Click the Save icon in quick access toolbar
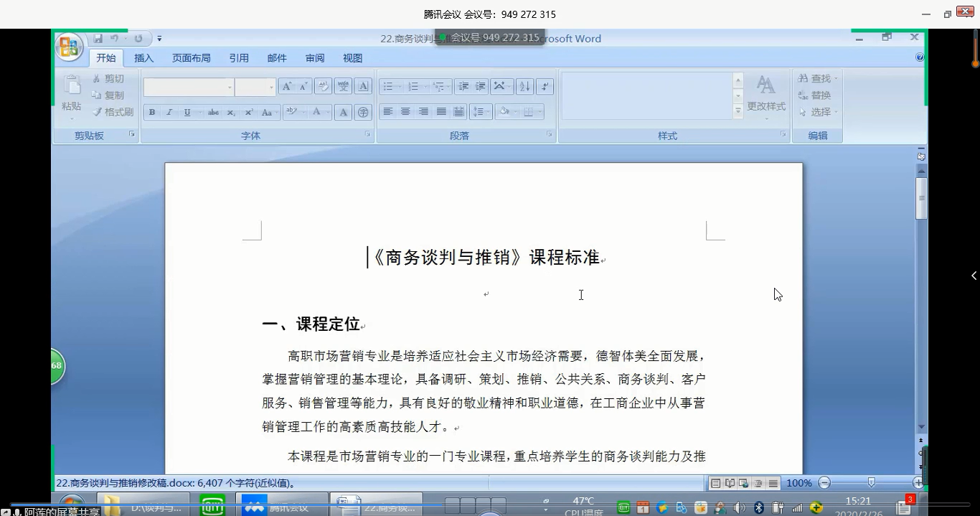The image size is (980, 516). (98, 39)
